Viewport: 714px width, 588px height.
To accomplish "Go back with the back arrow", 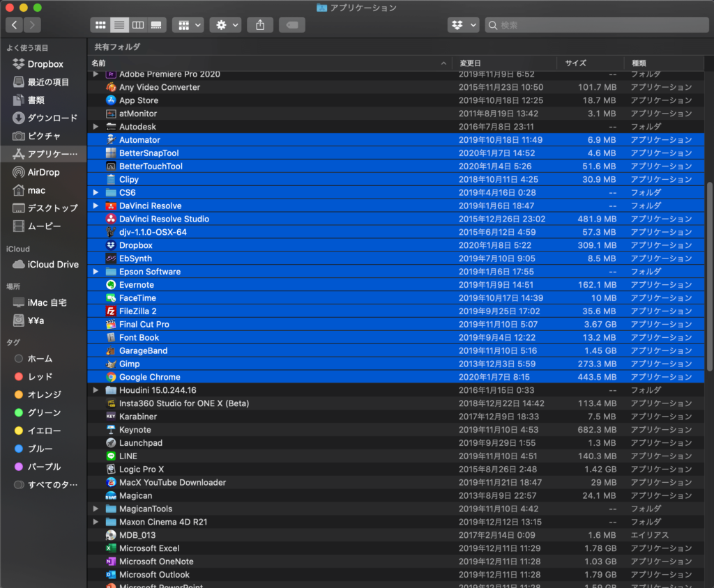I will coord(14,25).
